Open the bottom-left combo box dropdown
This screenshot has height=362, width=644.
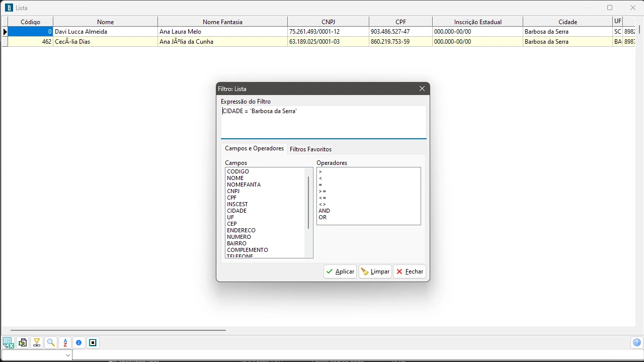pyautogui.click(x=68, y=355)
